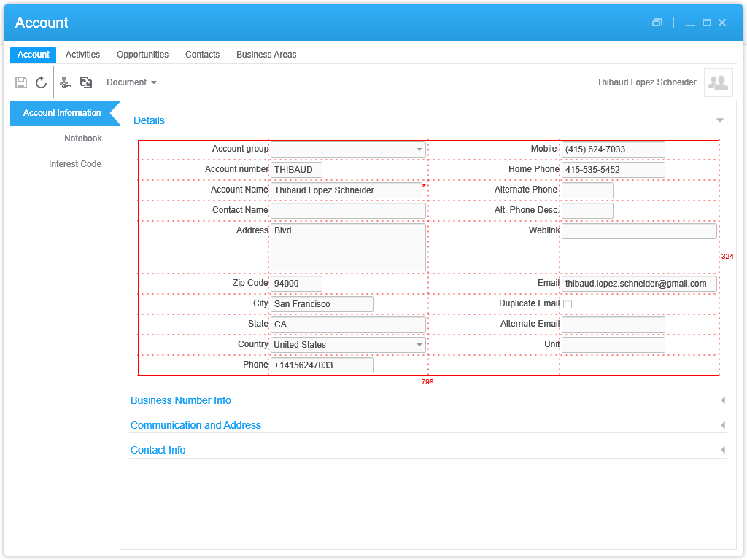
Task: Switch to the Opportunities tab
Action: point(142,55)
